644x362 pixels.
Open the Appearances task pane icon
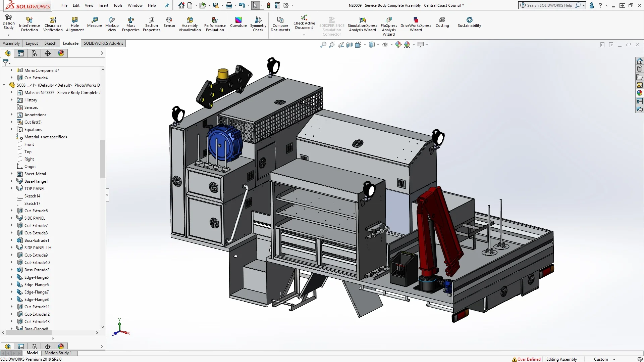(640, 93)
